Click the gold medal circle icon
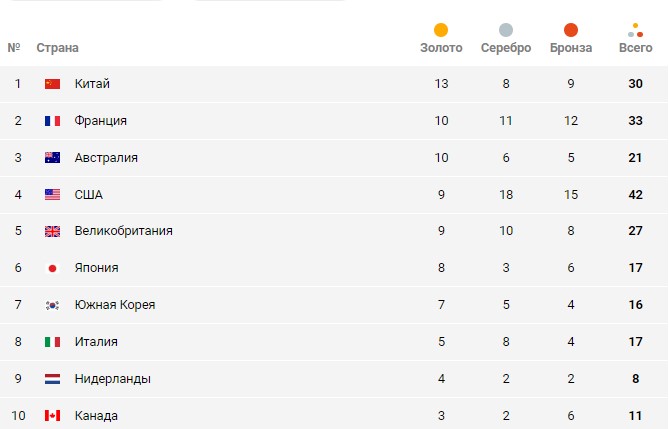Image resolution: width=669 pixels, height=429 pixels. point(441,30)
